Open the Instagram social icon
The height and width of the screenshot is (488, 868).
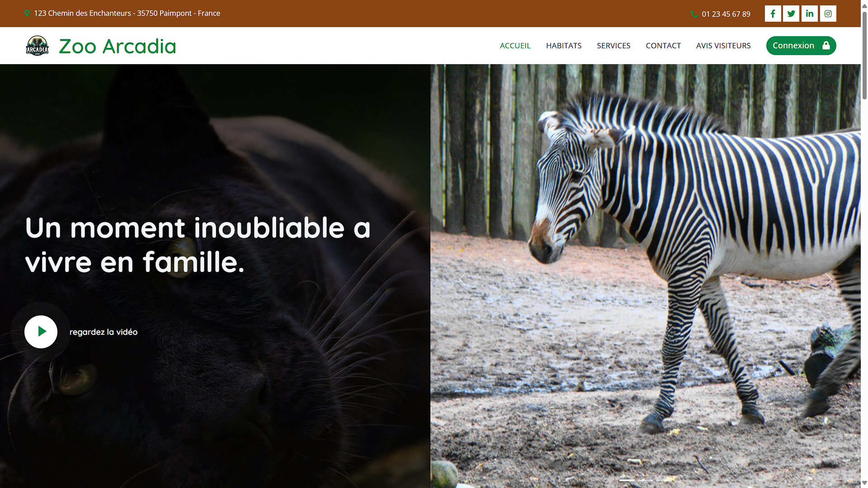(828, 14)
